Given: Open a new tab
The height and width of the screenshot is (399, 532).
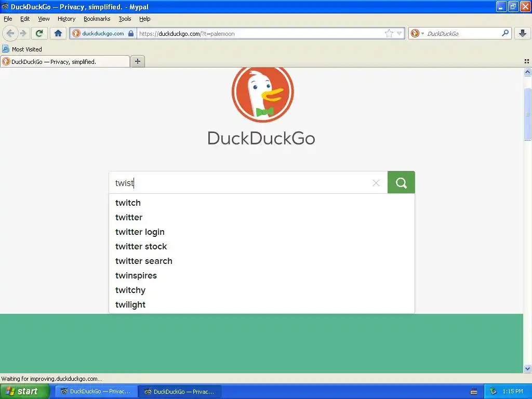Looking at the screenshot, I should pyautogui.click(x=137, y=61).
